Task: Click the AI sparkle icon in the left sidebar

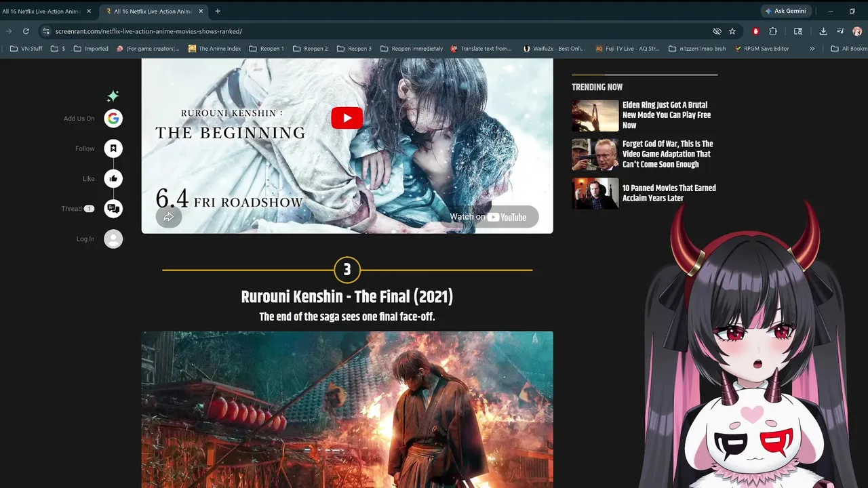Action: click(113, 96)
